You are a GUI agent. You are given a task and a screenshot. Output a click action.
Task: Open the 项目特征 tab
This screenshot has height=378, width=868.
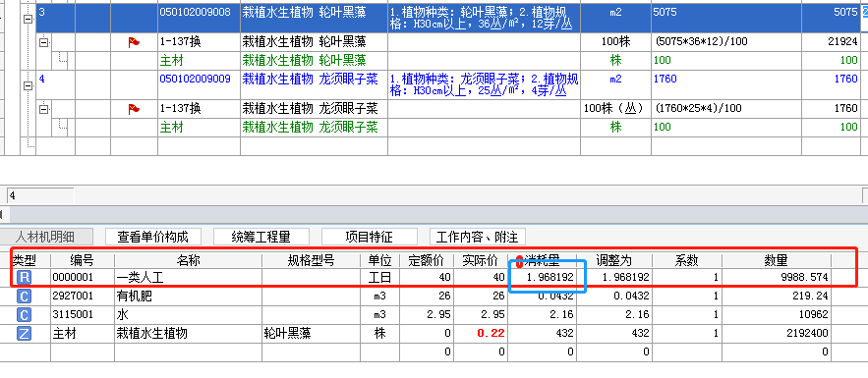[x=370, y=237]
